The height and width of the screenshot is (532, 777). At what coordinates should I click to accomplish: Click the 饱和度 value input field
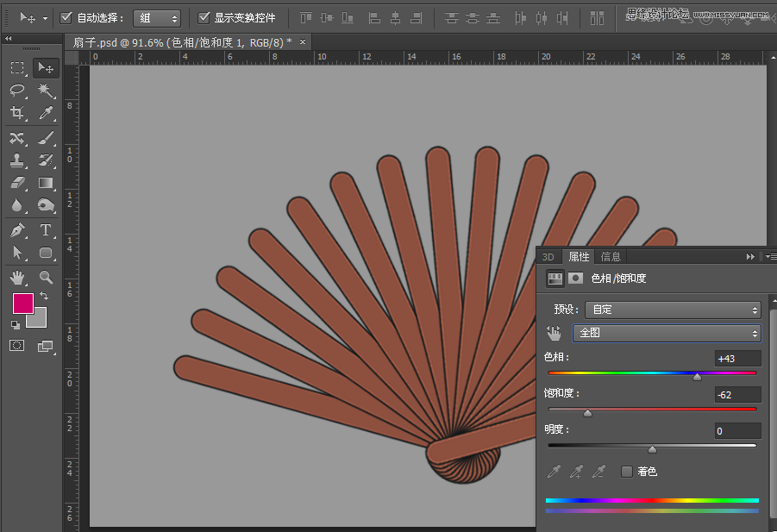[x=737, y=395]
